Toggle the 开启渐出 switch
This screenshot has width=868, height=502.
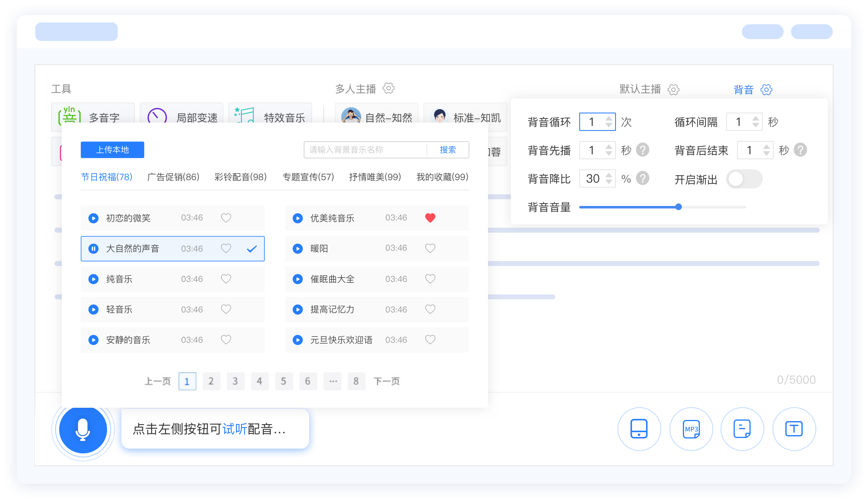point(744,179)
